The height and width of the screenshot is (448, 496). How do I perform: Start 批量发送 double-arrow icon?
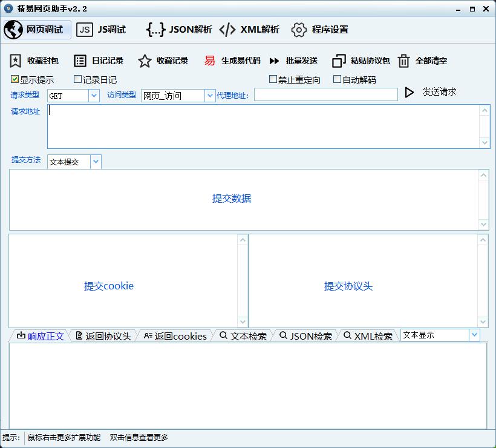pos(275,61)
